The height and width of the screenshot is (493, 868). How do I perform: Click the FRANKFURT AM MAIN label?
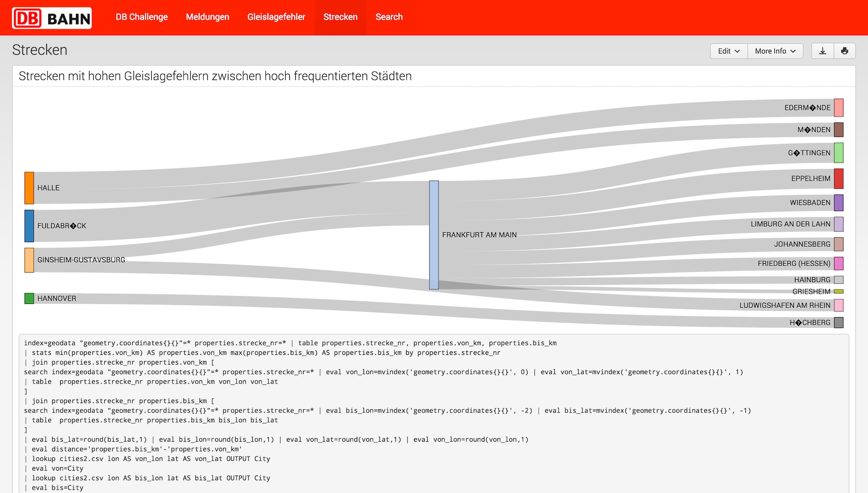pos(479,235)
